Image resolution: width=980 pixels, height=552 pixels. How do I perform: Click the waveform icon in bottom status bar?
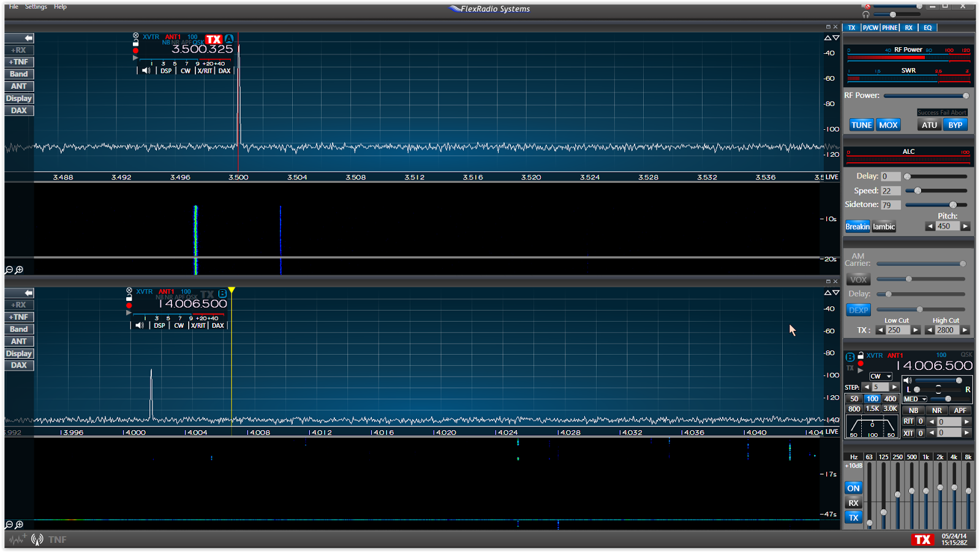pyautogui.click(x=17, y=539)
